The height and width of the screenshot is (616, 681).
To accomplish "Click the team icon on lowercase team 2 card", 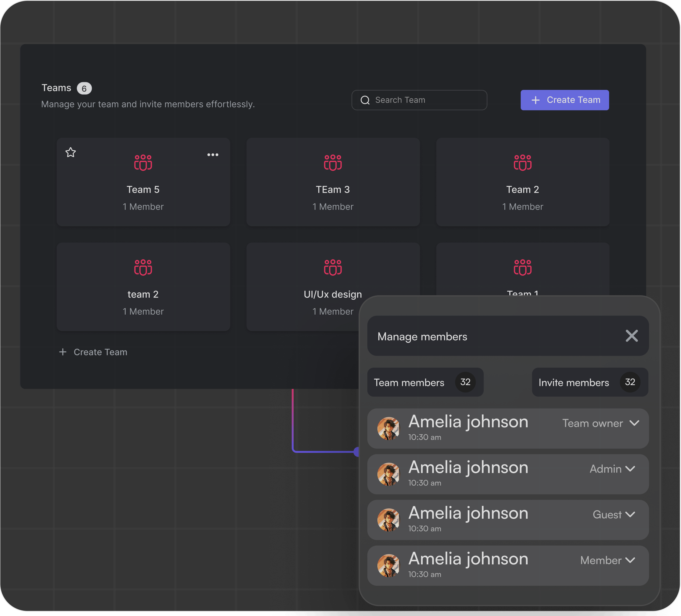I will click(143, 267).
